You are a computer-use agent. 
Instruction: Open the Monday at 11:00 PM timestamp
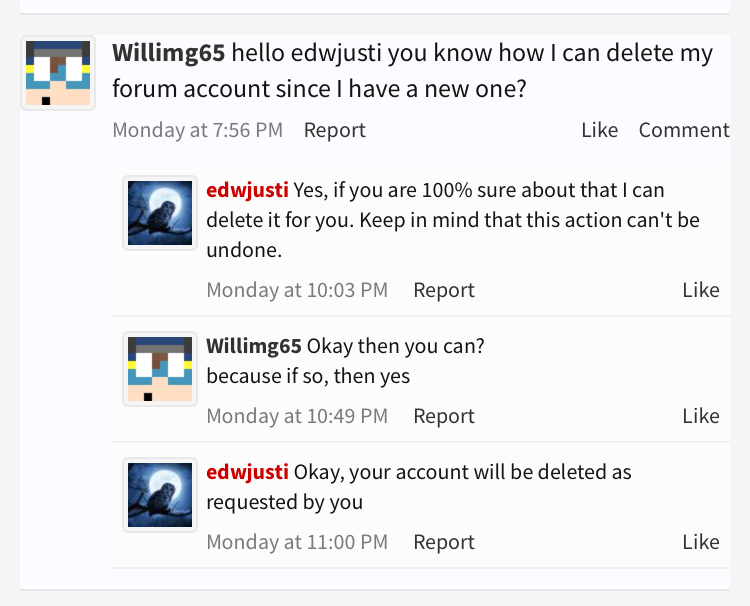click(297, 542)
